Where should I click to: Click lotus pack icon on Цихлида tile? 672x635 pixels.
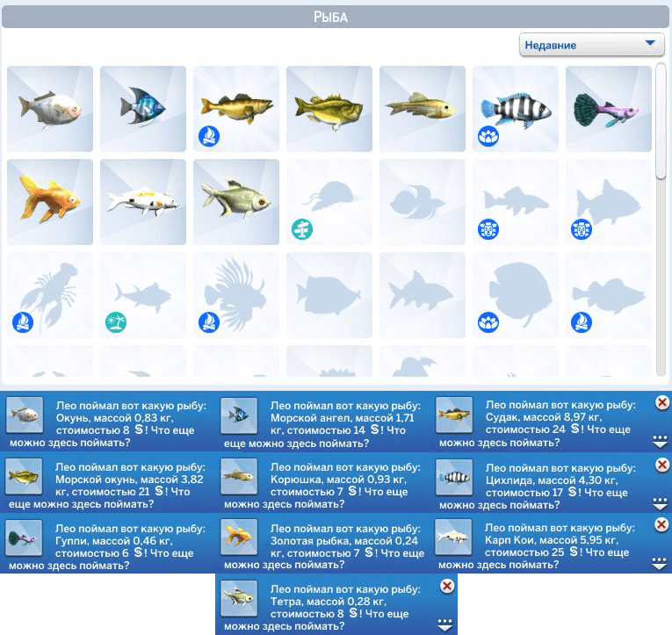coord(488,136)
